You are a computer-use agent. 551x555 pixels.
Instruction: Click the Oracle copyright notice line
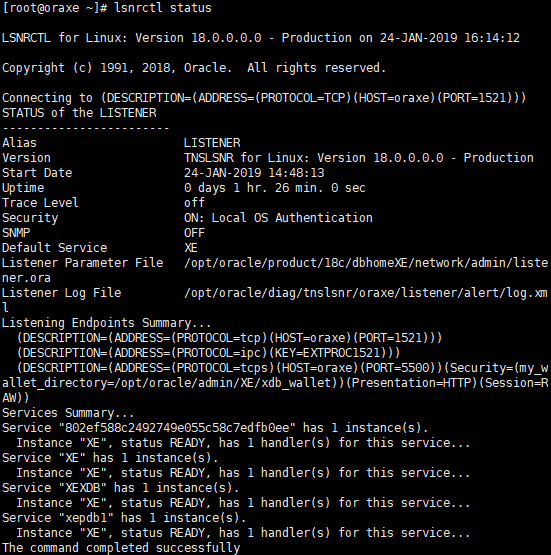point(194,68)
